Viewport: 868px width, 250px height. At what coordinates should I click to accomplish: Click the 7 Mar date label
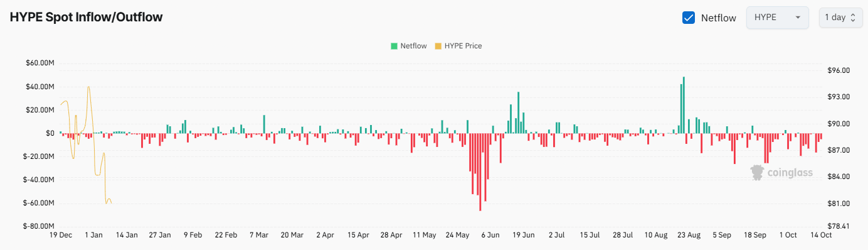point(258,235)
